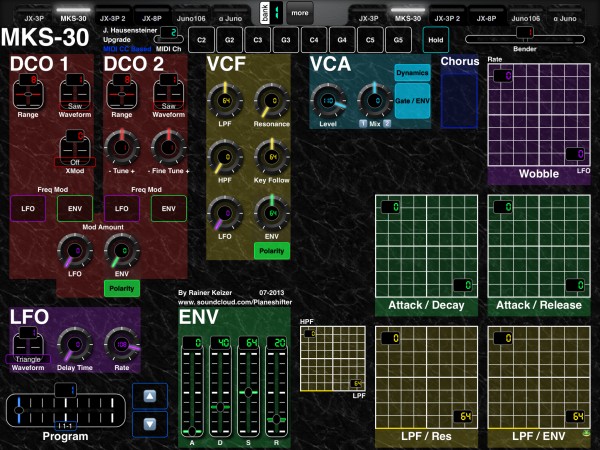Image resolution: width=600 pixels, height=450 pixels.
Task: Toggle DCO 2 Freq Mod ENV
Action: click(168, 209)
